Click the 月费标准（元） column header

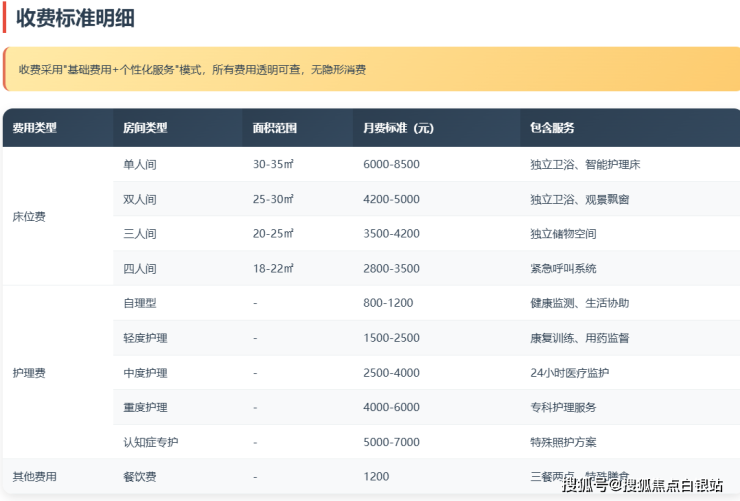click(x=398, y=128)
